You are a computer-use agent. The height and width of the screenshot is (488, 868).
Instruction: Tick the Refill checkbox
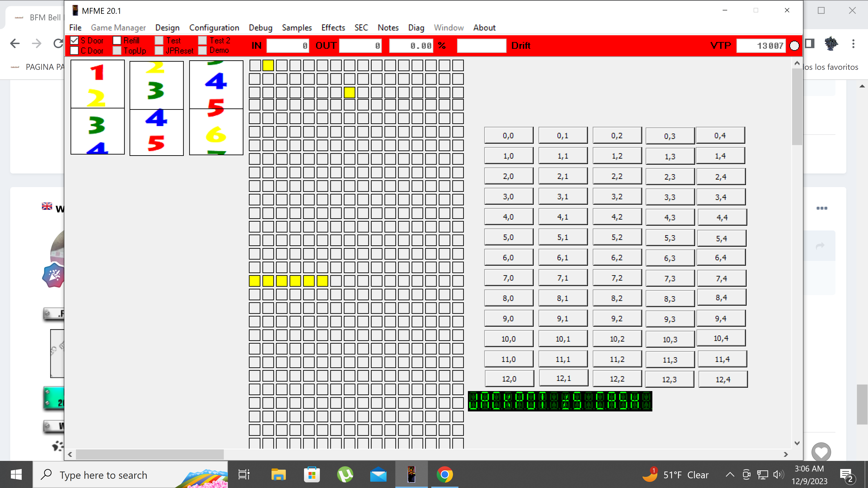coord(117,40)
